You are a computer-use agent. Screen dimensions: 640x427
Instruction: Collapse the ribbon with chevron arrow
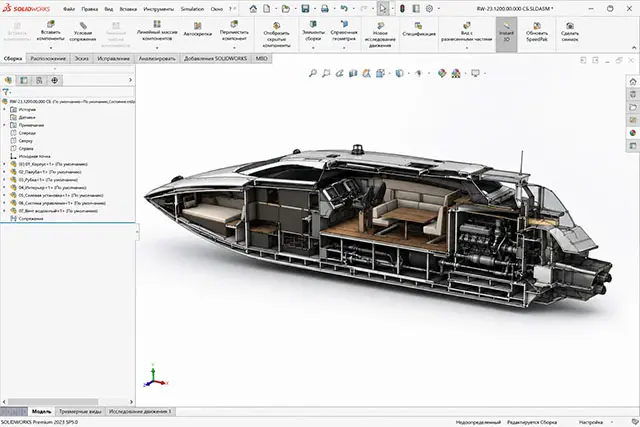pos(634,48)
